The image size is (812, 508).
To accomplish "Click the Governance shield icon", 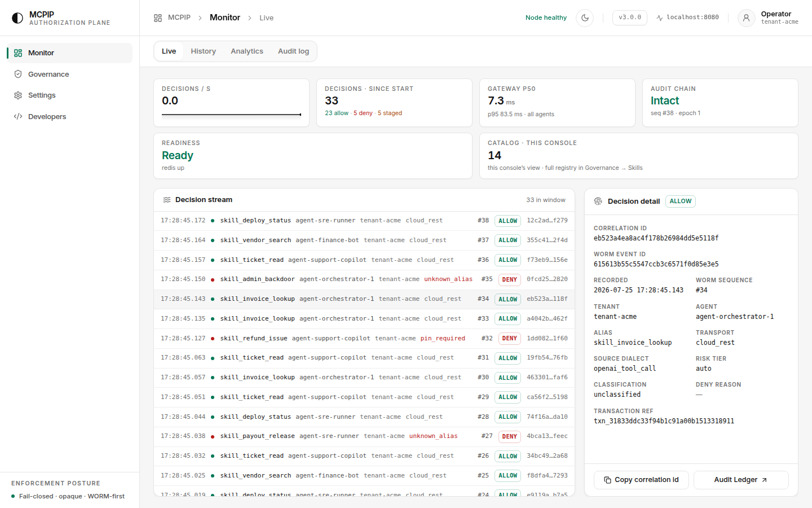I will tap(18, 74).
